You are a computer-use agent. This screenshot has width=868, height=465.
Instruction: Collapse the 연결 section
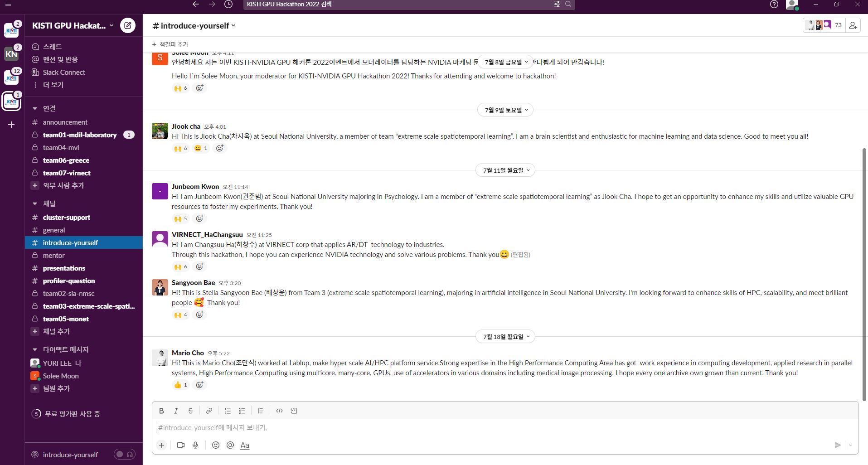point(35,108)
